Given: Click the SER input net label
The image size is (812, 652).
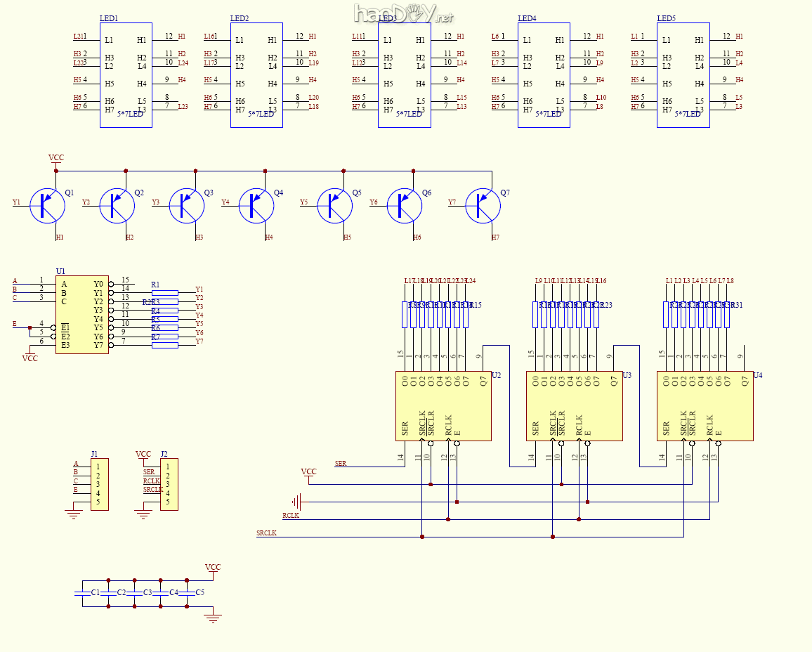Looking at the screenshot, I should click(341, 464).
